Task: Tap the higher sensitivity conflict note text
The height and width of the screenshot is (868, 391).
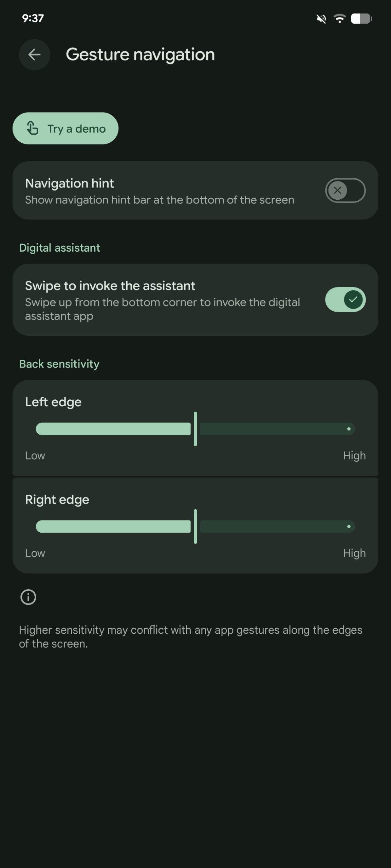Action: tap(190, 637)
